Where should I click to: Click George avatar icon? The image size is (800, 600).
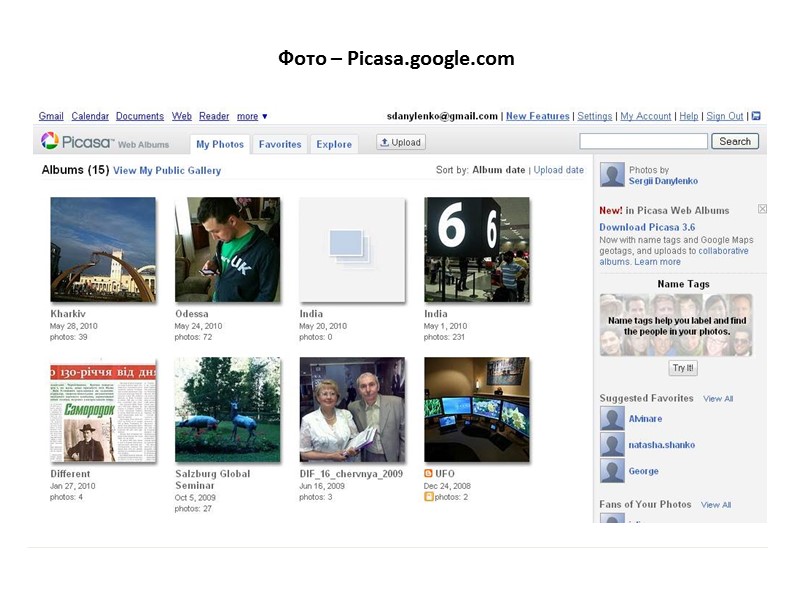(612, 471)
